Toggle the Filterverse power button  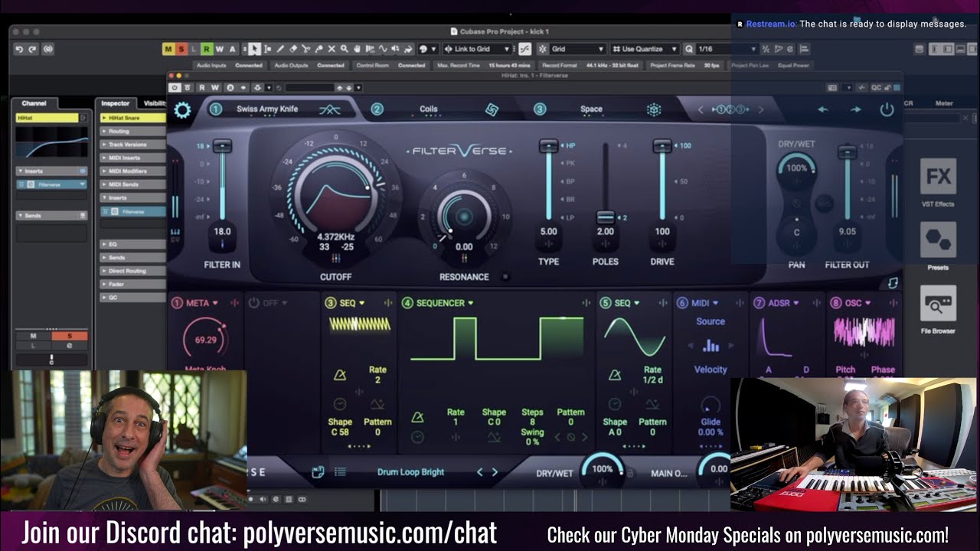pos(887,109)
